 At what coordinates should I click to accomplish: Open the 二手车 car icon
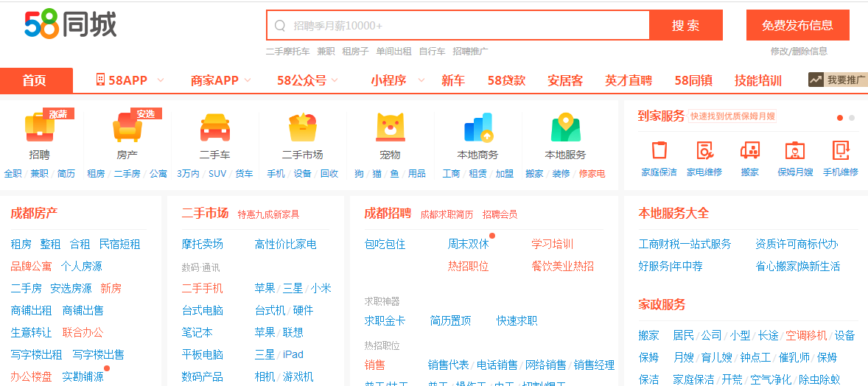point(214,128)
